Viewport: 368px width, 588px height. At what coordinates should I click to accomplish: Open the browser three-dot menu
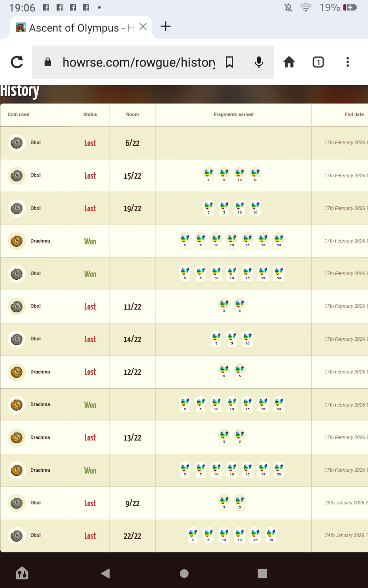click(348, 62)
